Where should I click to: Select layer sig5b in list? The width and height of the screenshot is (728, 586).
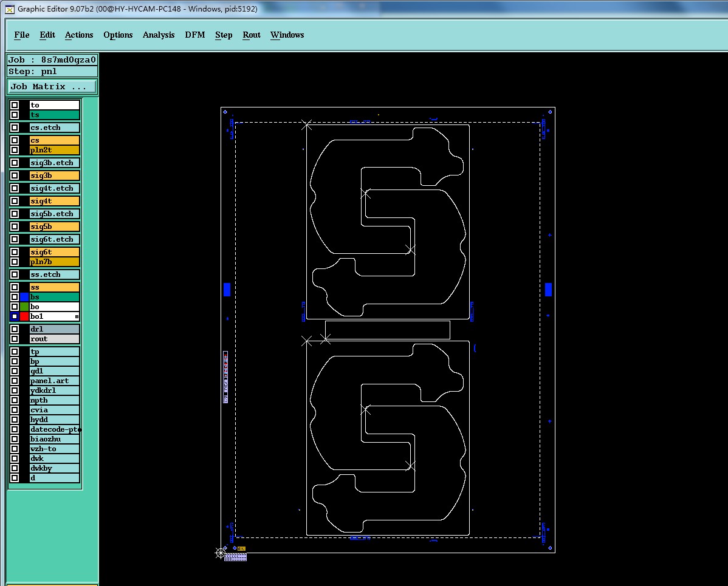coord(54,227)
